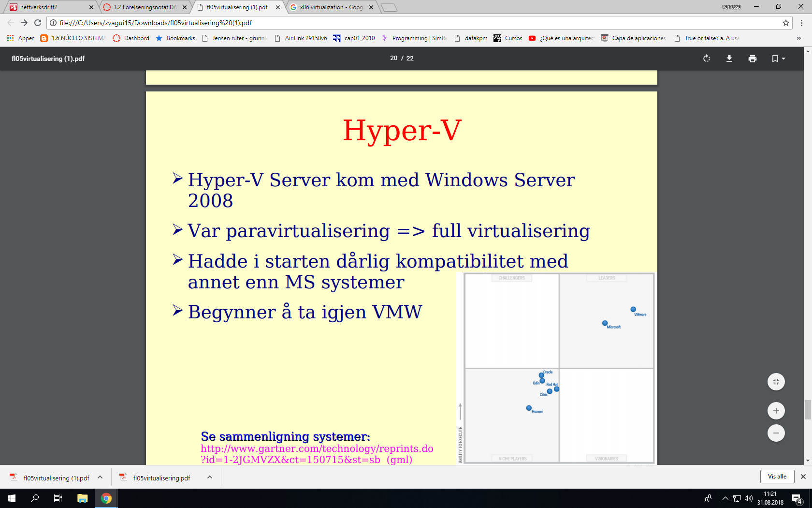Image resolution: width=812 pixels, height=508 pixels.
Task: Zoom out of the PDF
Action: tap(776, 433)
